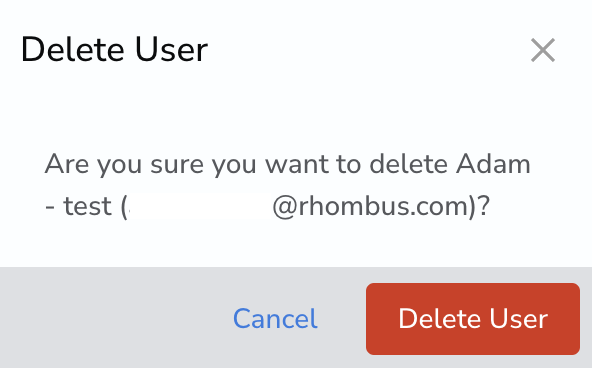Screen dimensions: 592x368
Task: Click the question mark ending the message
Action: [x=484, y=206]
